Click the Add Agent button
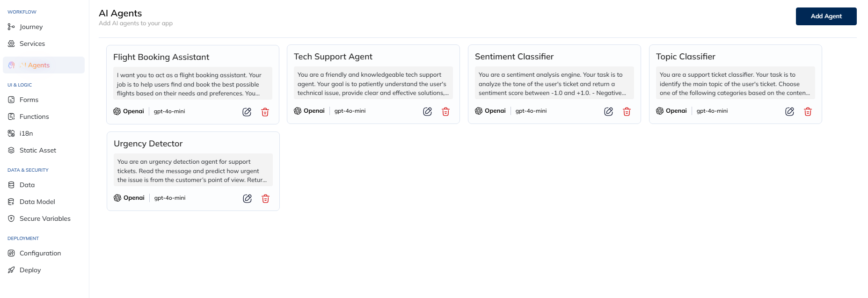 point(826,16)
